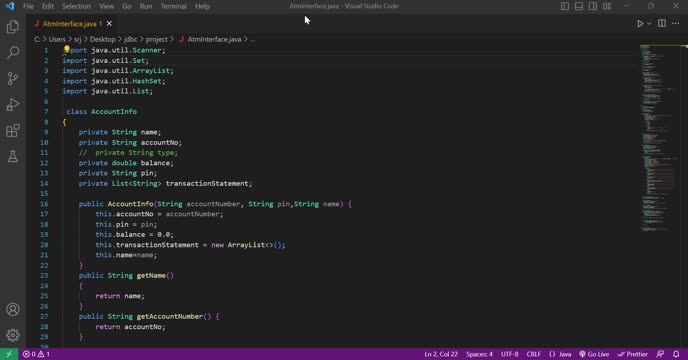
Task: Expand the run options dropdown arrow
Action: 649,24
